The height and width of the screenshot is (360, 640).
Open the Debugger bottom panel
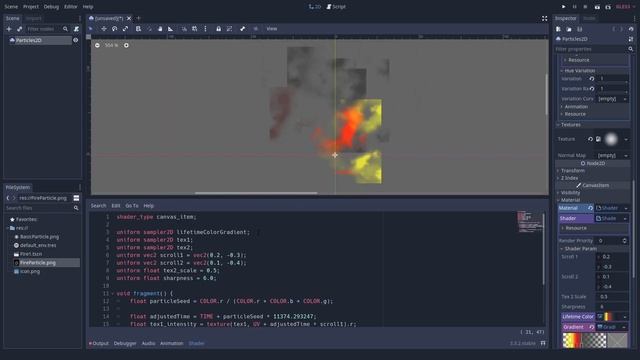[125, 344]
